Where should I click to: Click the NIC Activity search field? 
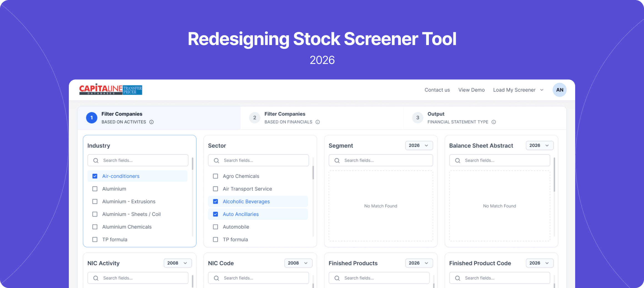coord(138,278)
